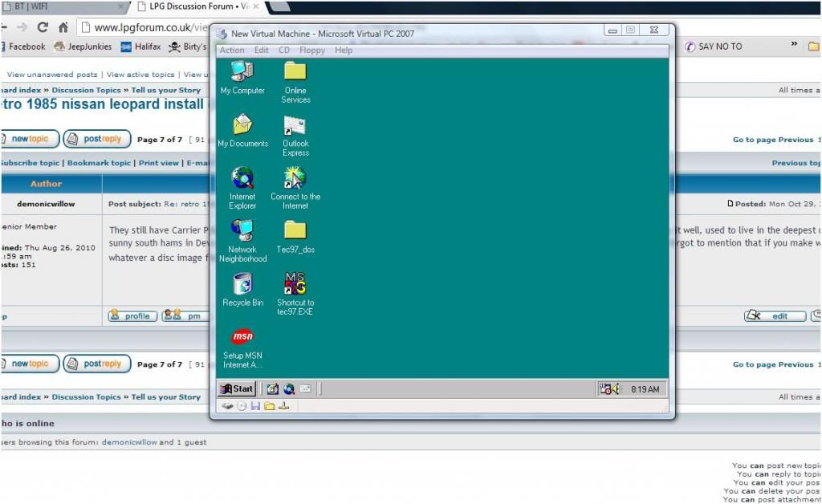822x504 pixels.
Task: Click the edit post button
Action: (x=775, y=316)
